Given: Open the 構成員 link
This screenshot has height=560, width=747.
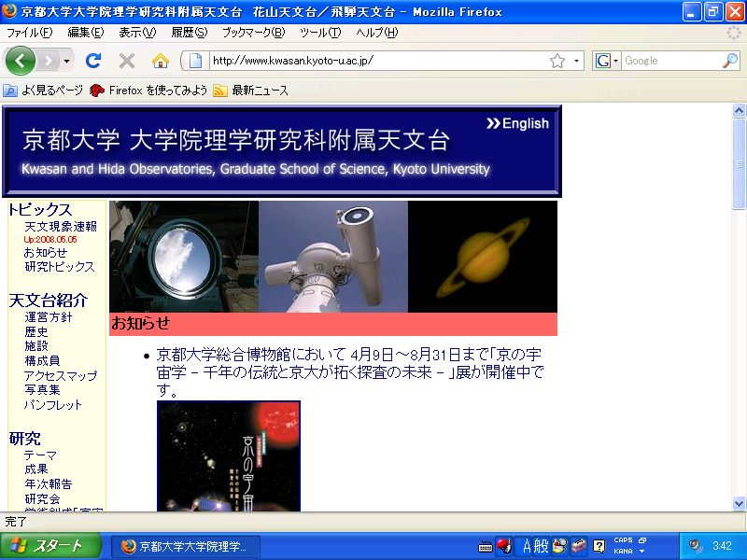Looking at the screenshot, I should coord(42,360).
